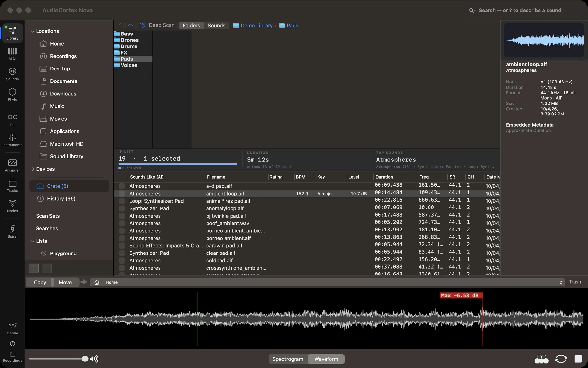Screen dimensions: 588x368
Task: Click the Deep Scan button
Action: pyautogui.click(x=157, y=25)
